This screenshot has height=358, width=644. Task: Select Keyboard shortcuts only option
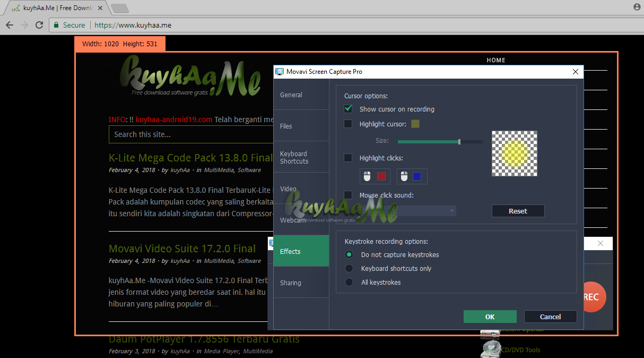[x=349, y=269]
